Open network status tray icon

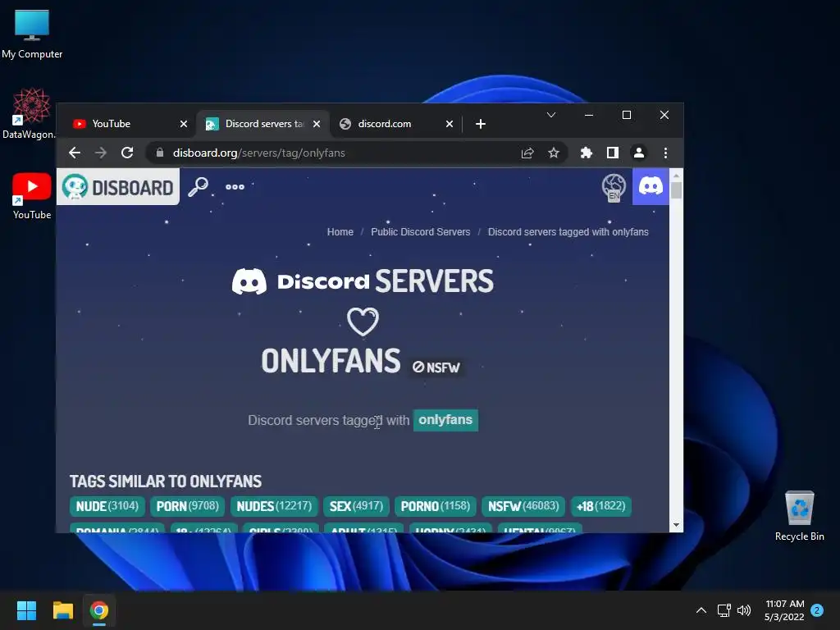click(x=724, y=610)
